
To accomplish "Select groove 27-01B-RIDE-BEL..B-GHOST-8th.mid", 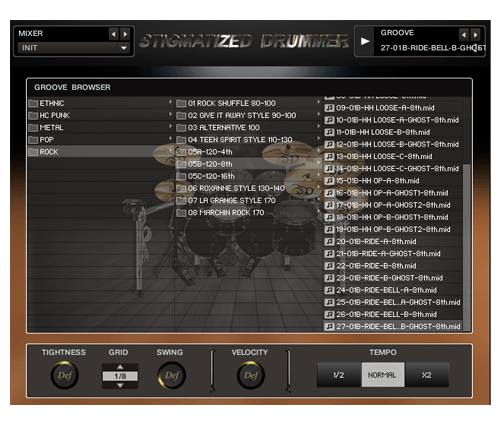I will (x=393, y=327).
